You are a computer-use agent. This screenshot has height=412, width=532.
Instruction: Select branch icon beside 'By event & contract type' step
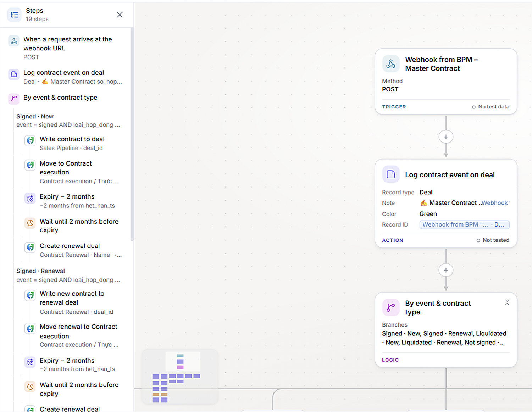click(x=14, y=98)
